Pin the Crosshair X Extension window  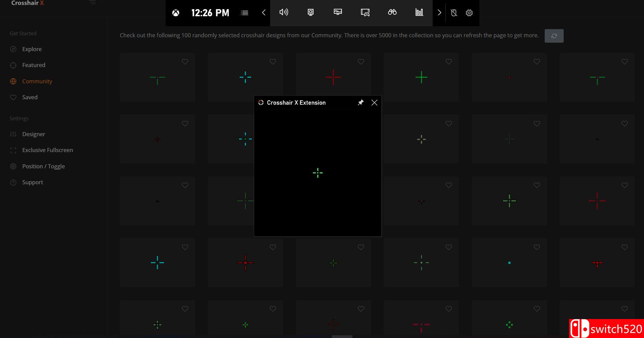coord(361,102)
